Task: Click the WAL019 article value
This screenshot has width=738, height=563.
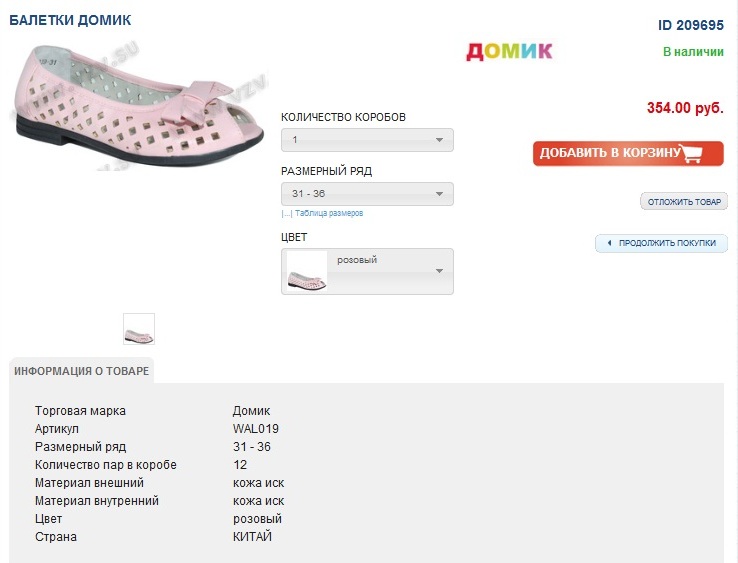Action: (256, 429)
